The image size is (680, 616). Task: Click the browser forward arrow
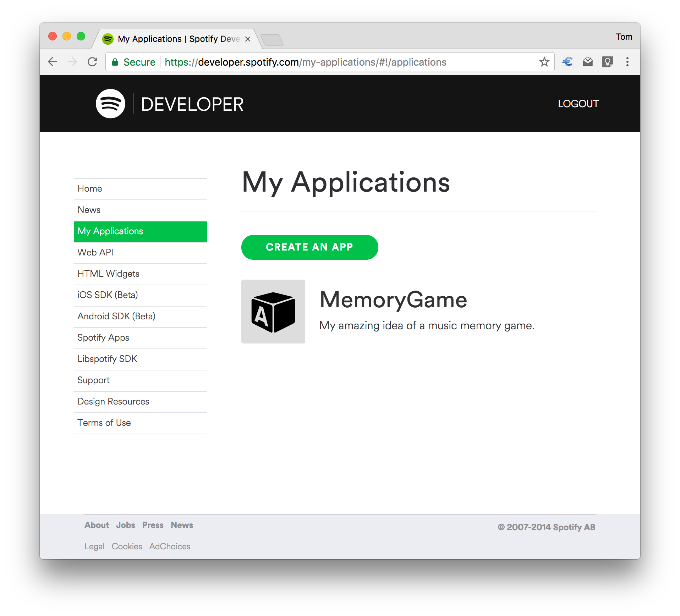72,62
